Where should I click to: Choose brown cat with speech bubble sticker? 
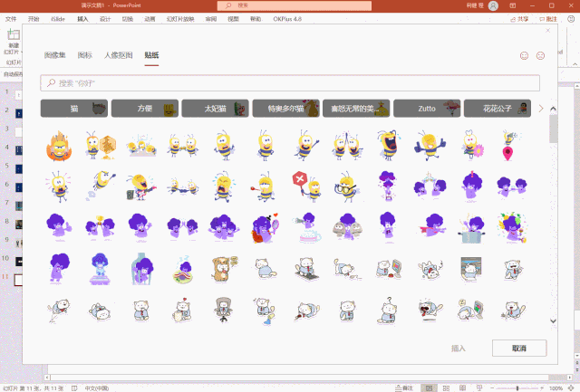point(224,269)
